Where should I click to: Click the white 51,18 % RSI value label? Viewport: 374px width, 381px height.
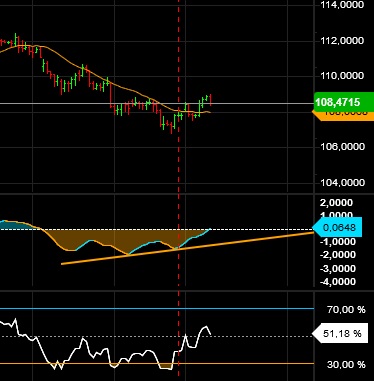click(x=340, y=333)
